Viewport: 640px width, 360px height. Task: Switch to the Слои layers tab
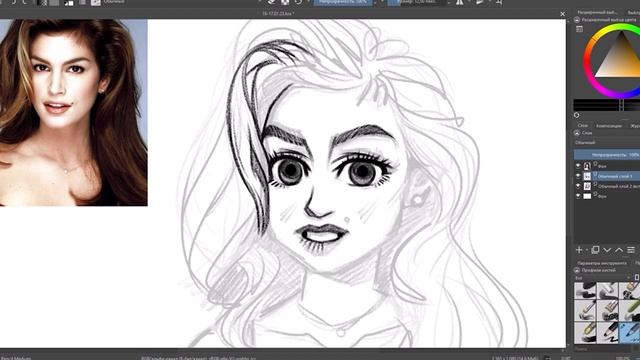click(x=583, y=126)
